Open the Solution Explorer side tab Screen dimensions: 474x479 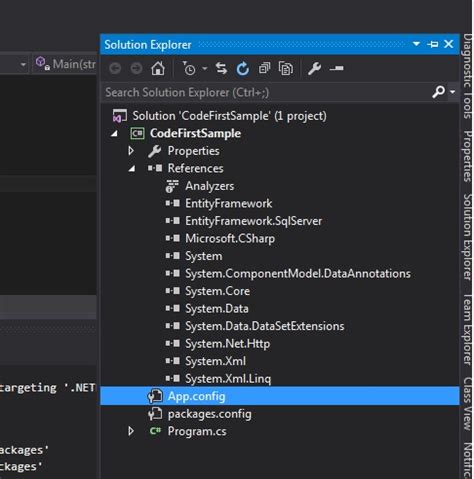point(468,237)
